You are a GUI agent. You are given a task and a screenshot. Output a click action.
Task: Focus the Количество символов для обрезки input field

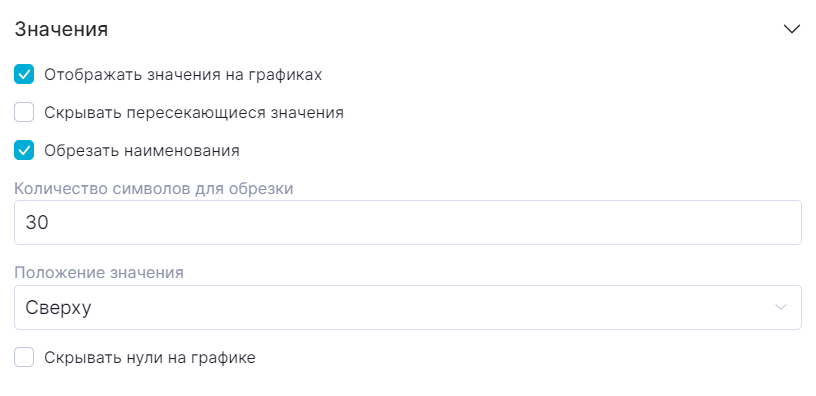pyautogui.click(x=407, y=222)
